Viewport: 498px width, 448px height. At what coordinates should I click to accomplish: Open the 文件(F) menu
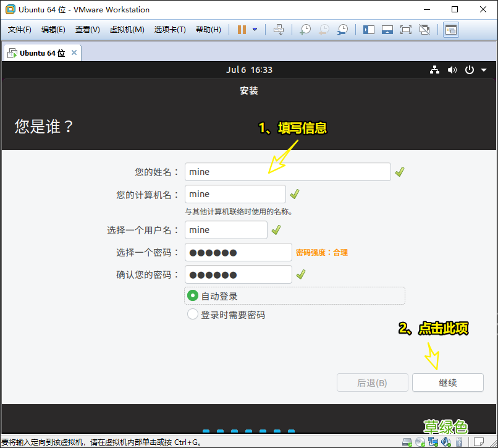[x=20, y=30]
